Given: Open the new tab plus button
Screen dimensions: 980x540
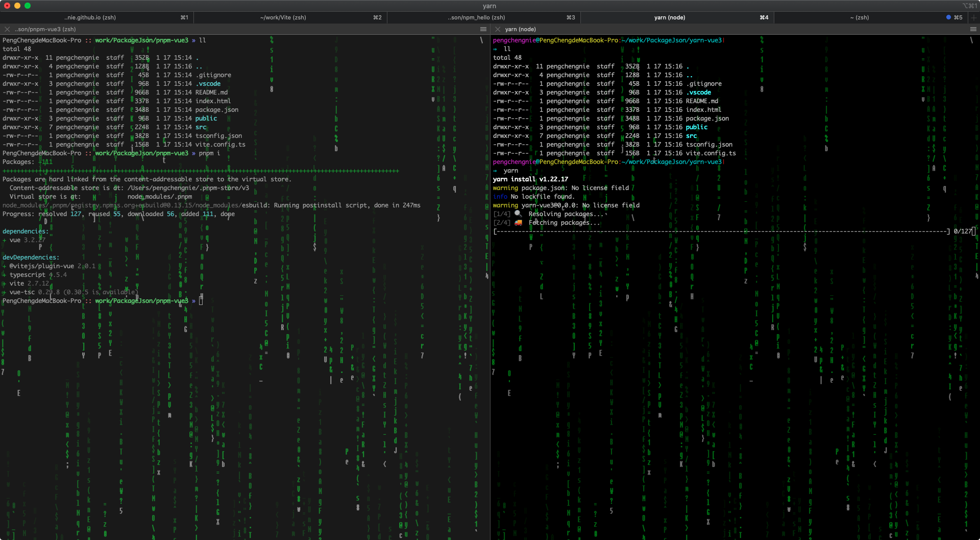Looking at the screenshot, I should click(973, 17).
